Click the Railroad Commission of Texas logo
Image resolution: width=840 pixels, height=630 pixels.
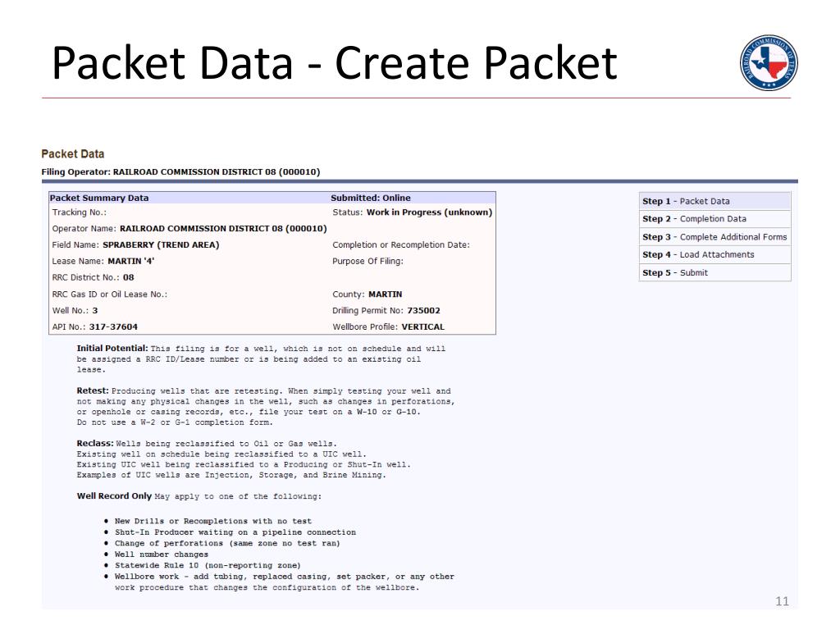pos(769,62)
